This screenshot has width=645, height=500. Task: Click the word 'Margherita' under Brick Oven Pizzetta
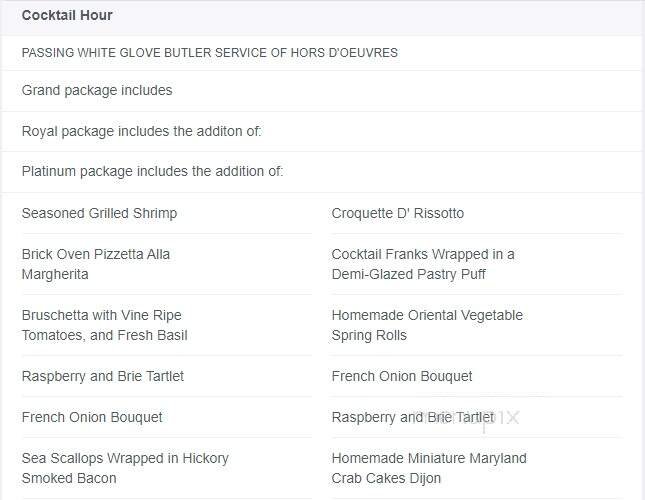coord(55,275)
